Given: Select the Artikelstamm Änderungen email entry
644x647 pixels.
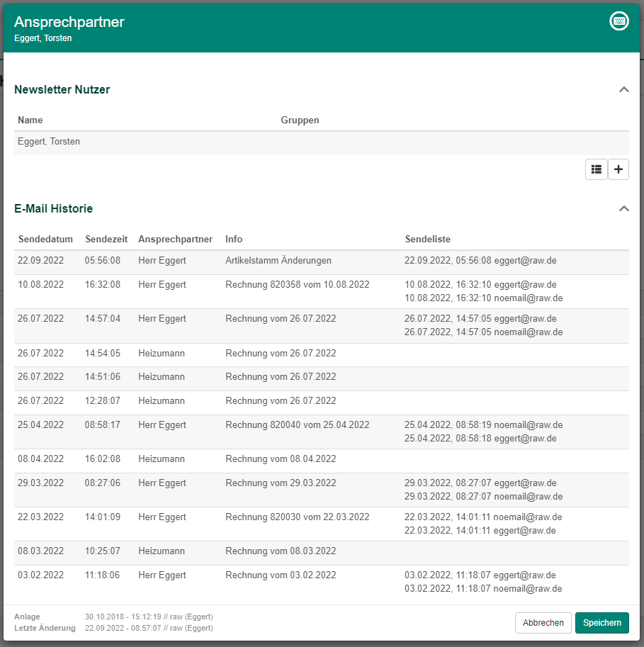Looking at the screenshot, I should point(278,261).
